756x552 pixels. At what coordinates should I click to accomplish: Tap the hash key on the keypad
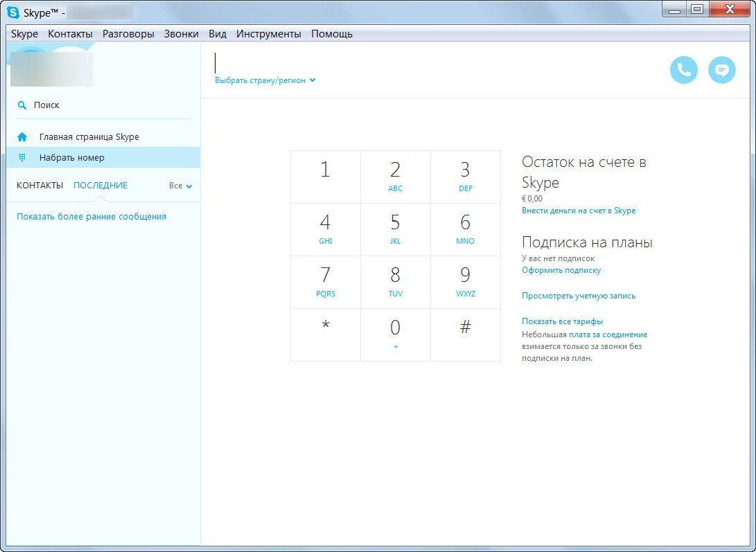point(465,335)
